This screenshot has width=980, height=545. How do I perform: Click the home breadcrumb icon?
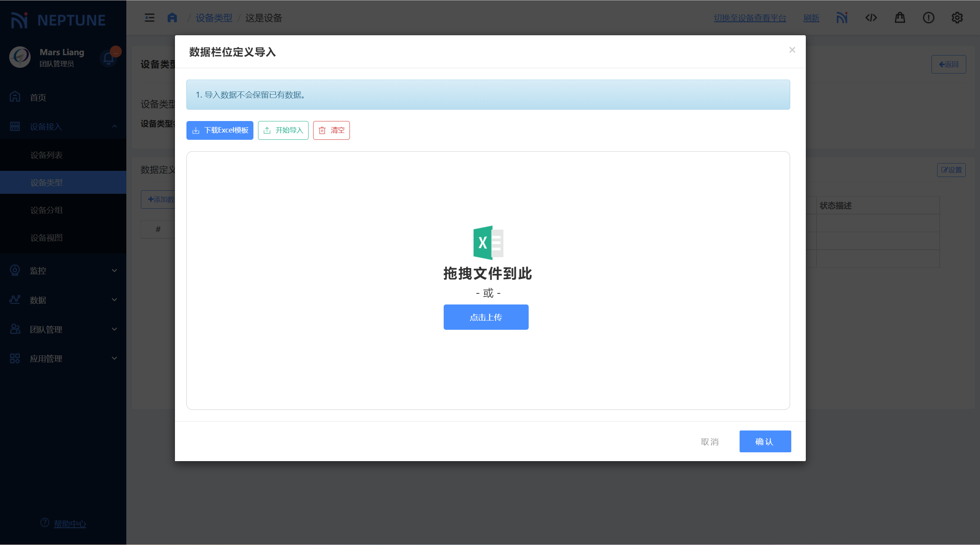[172, 18]
